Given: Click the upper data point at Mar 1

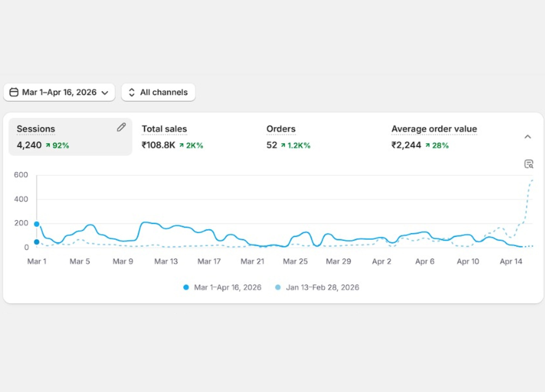Looking at the screenshot, I should (x=37, y=224).
